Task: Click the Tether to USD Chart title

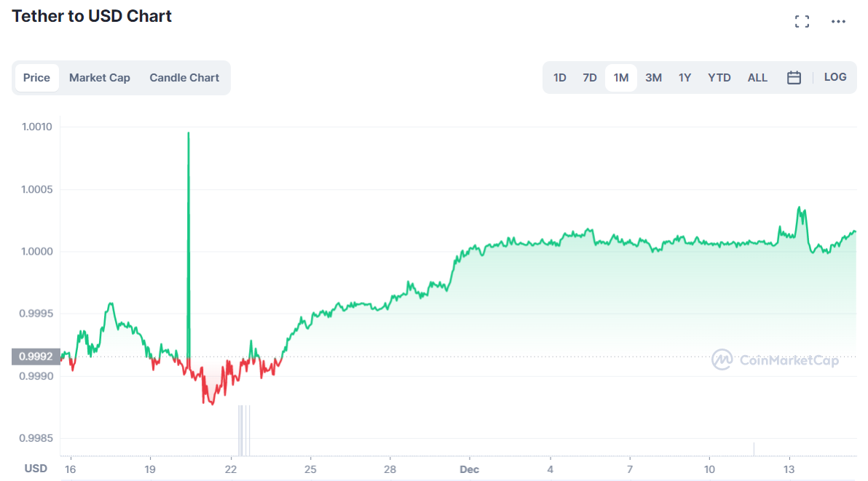Action: click(x=91, y=15)
